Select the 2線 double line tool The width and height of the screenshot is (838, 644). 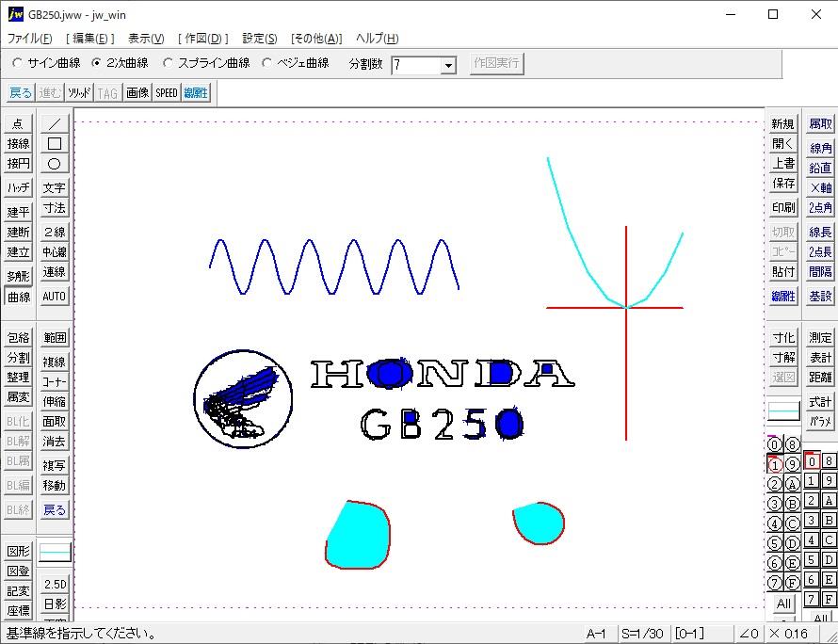(x=54, y=232)
